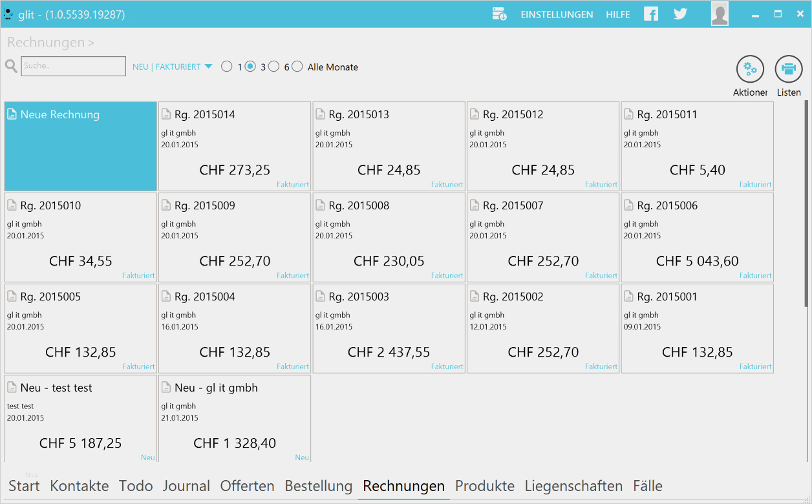The height and width of the screenshot is (504, 812).
Task: Click the document icon of Rg. 2015005
Action: click(x=12, y=297)
